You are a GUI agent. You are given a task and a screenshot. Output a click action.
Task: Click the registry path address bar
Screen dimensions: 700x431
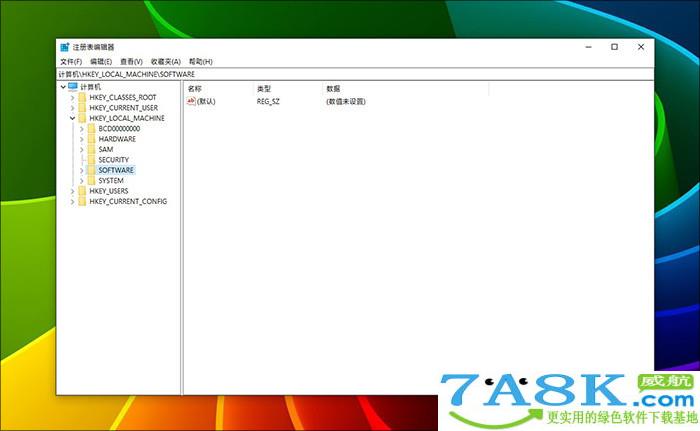point(355,74)
